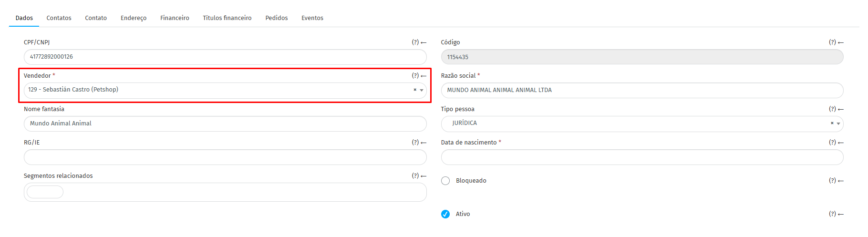
Task: Go to the Endereço tab
Action: pyautogui.click(x=134, y=18)
